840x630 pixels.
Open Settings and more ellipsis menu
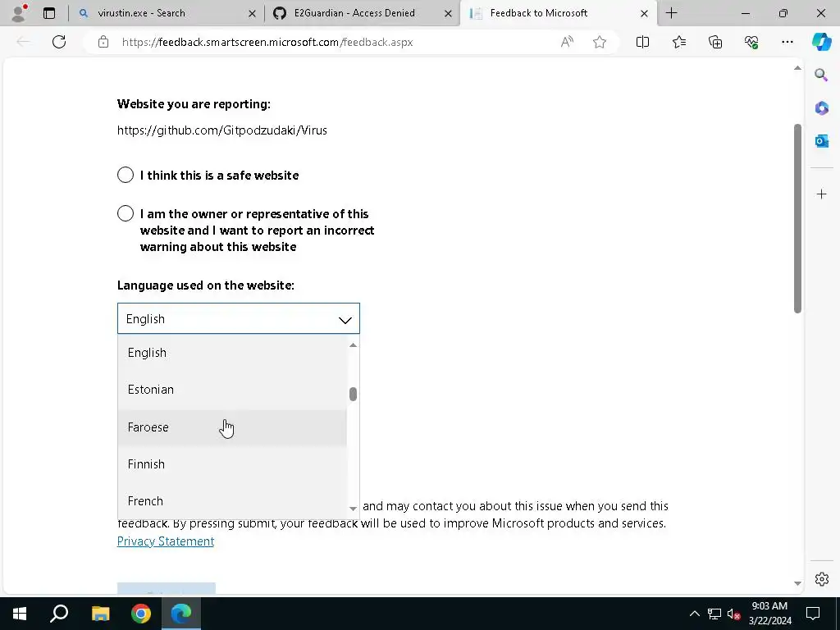point(787,42)
